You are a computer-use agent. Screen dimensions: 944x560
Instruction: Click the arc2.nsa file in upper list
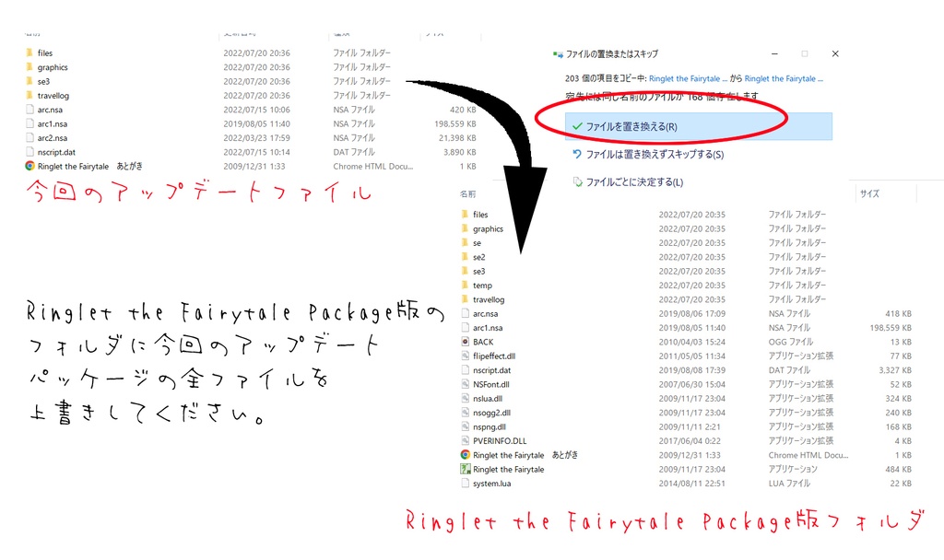(45, 137)
